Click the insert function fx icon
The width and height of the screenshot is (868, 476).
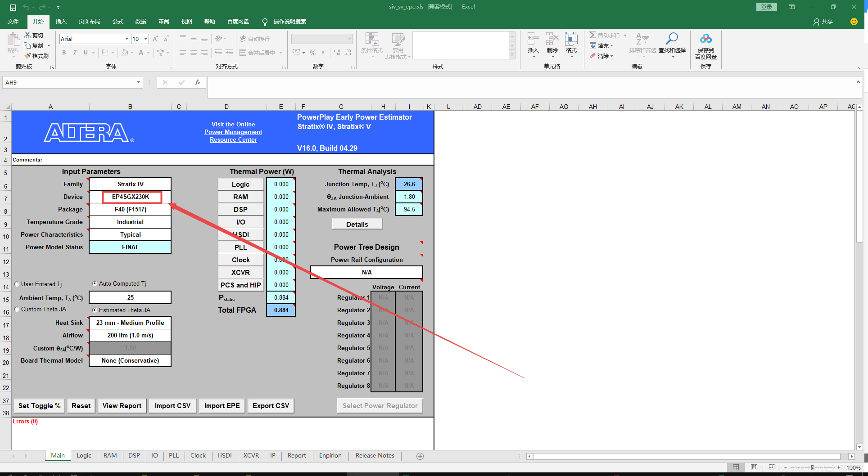pos(198,82)
